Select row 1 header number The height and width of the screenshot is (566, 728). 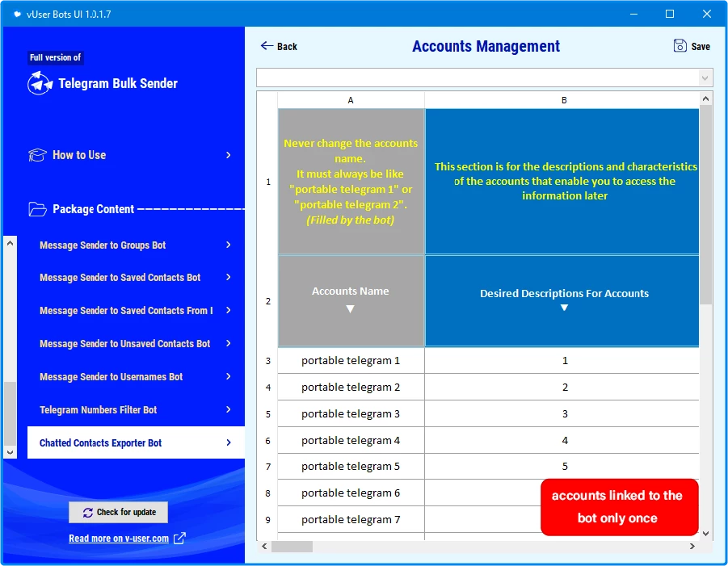coord(268,182)
